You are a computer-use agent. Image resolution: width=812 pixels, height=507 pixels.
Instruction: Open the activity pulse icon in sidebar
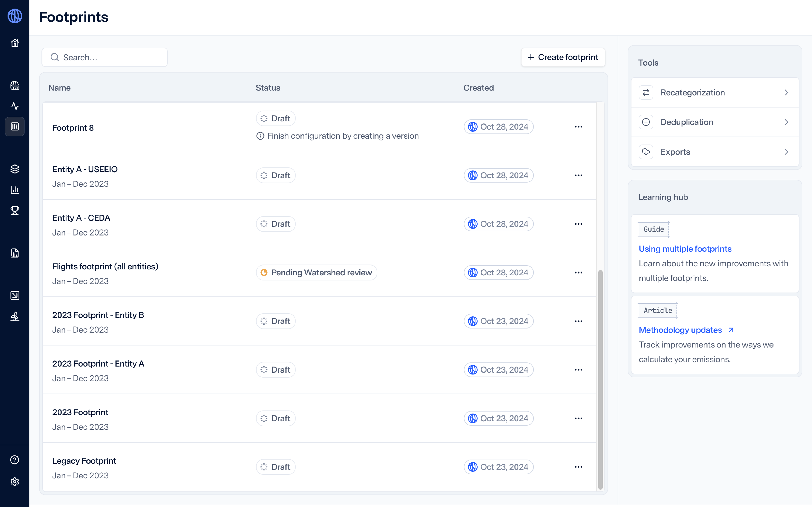15,106
